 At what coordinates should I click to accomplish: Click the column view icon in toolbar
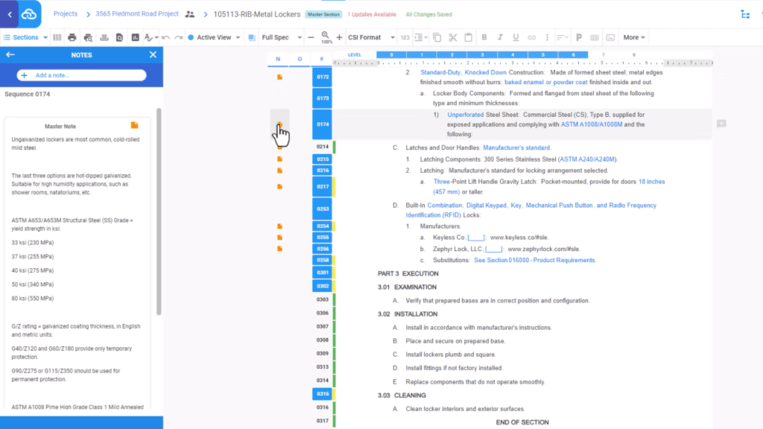[57, 37]
